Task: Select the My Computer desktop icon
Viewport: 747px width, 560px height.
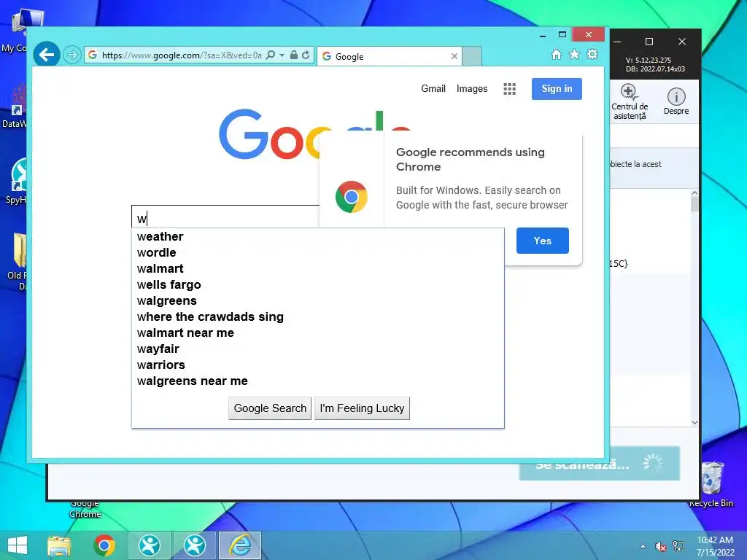Action: (x=18, y=29)
